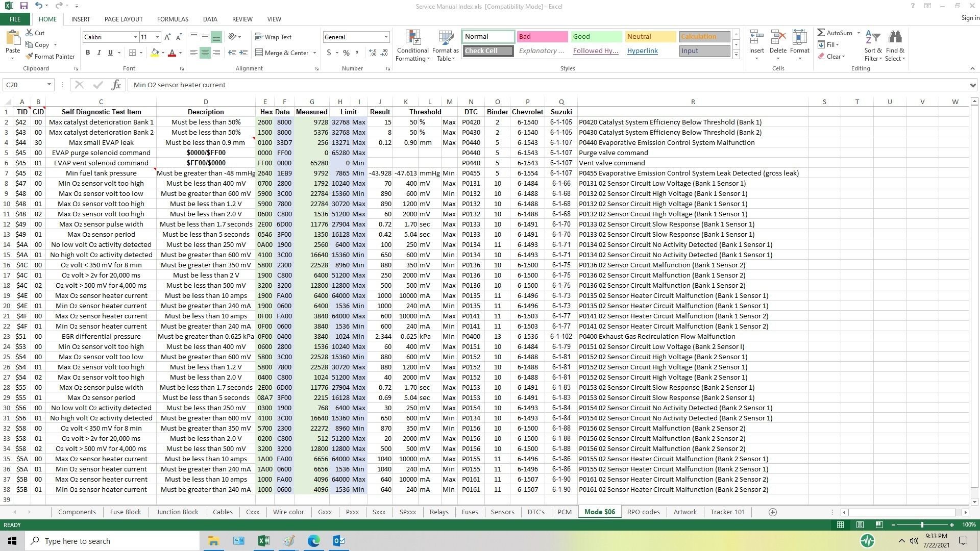Click the Insert Function fx icon
The image size is (980, 551).
click(x=116, y=85)
